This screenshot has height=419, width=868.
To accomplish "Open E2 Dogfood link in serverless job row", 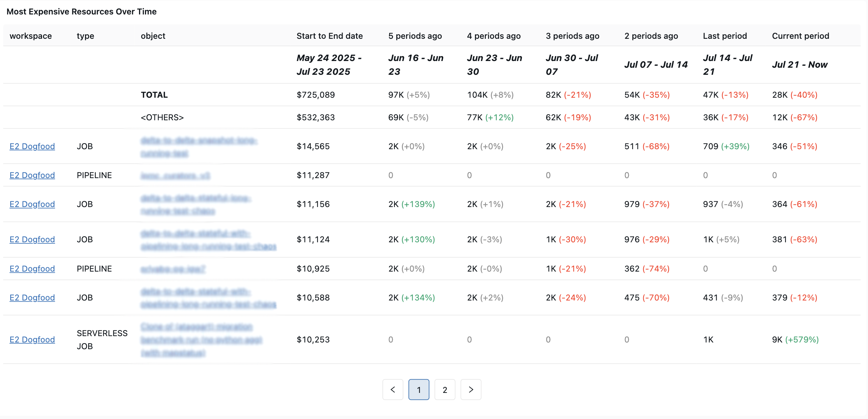I will 32,340.
